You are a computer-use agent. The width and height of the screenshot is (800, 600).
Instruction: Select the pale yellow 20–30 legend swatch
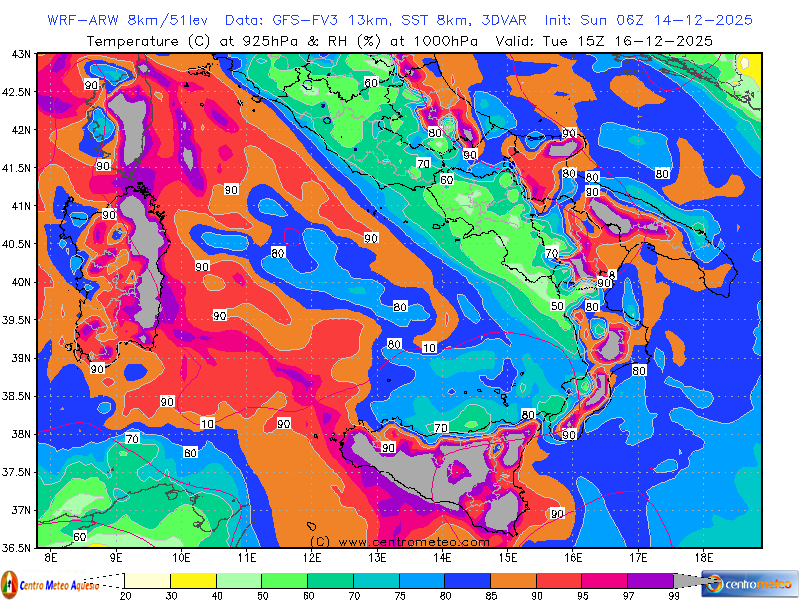click(x=148, y=581)
